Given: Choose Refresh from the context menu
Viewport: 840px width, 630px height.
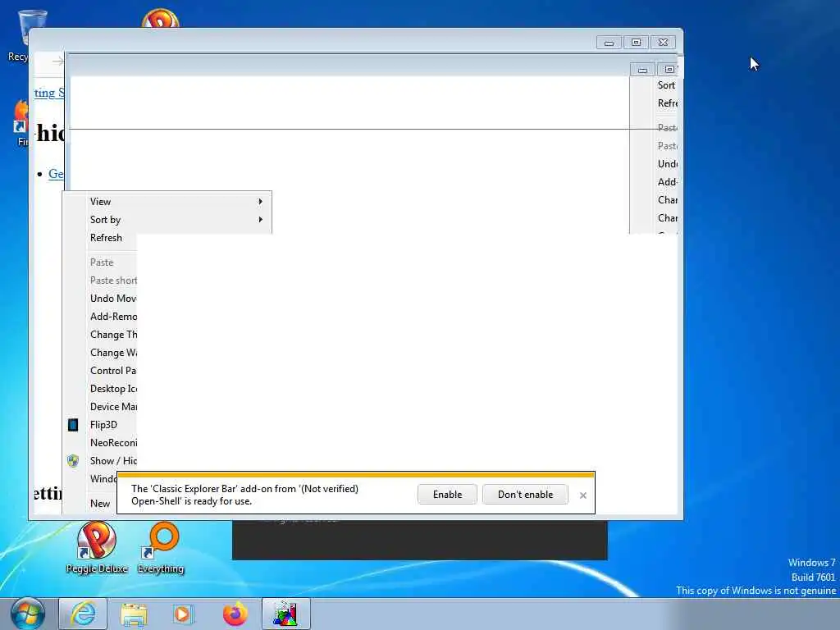Looking at the screenshot, I should 106,238.
